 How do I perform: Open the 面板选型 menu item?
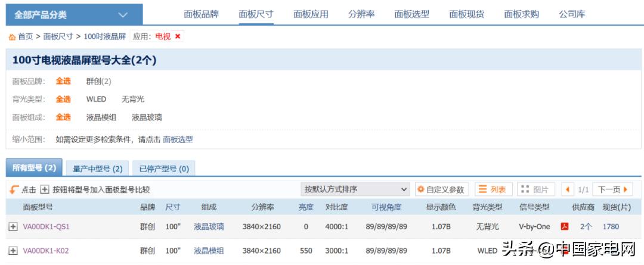[x=412, y=14]
